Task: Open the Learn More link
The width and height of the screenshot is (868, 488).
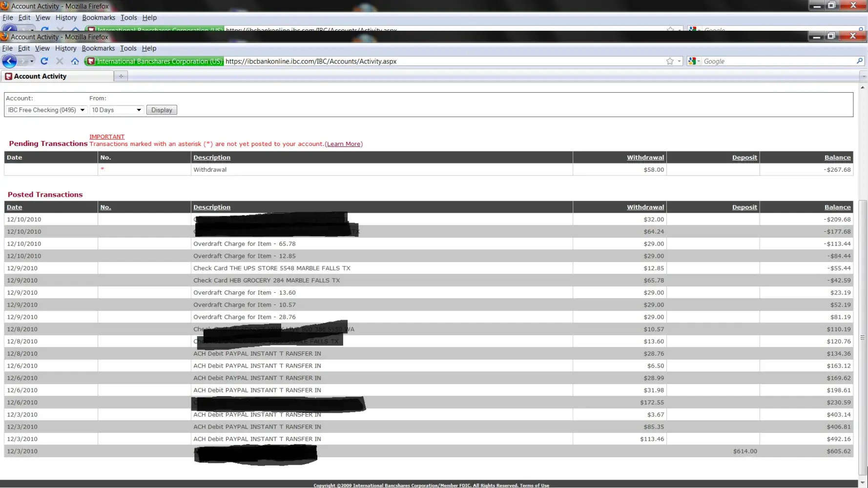Action: point(344,144)
